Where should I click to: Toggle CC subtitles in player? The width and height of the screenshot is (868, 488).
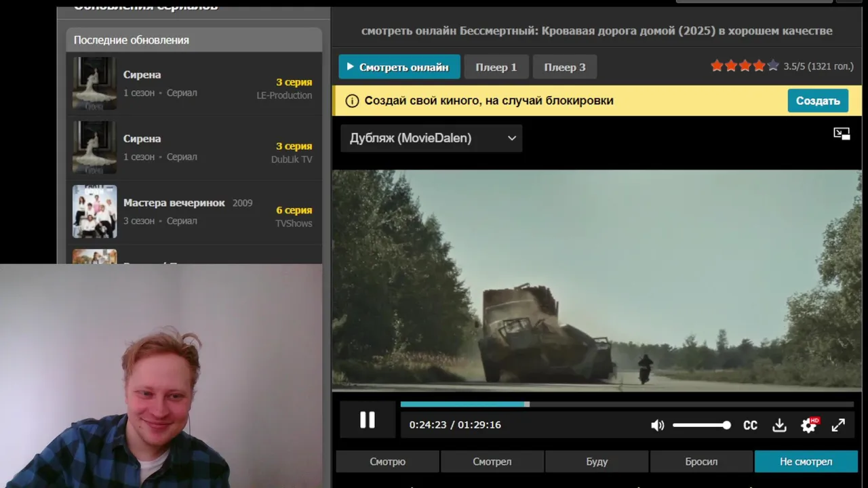click(x=750, y=426)
